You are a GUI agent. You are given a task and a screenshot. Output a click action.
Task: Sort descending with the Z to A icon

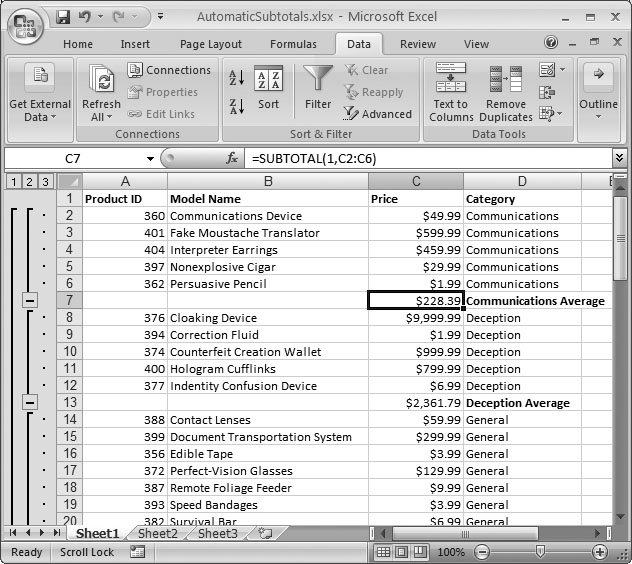click(x=237, y=107)
